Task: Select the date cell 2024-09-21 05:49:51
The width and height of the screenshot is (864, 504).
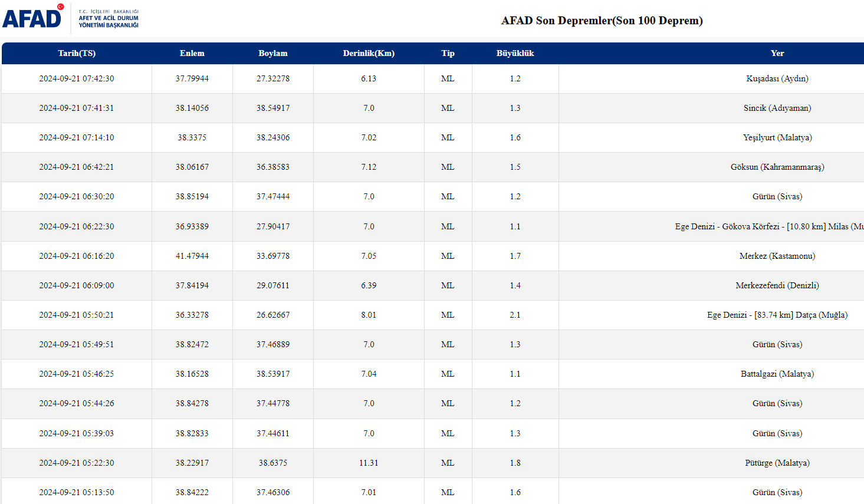Action: coord(77,344)
